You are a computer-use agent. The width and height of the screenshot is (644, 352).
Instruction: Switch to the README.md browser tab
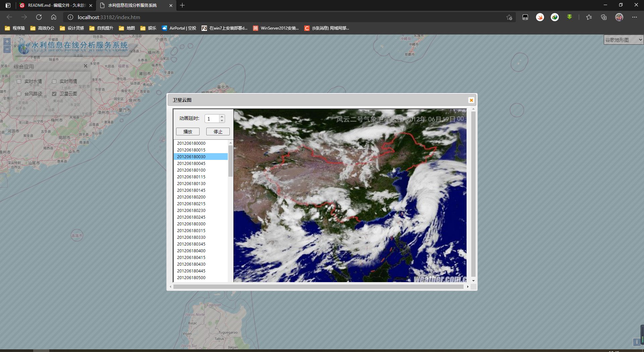tap(56, 5)
